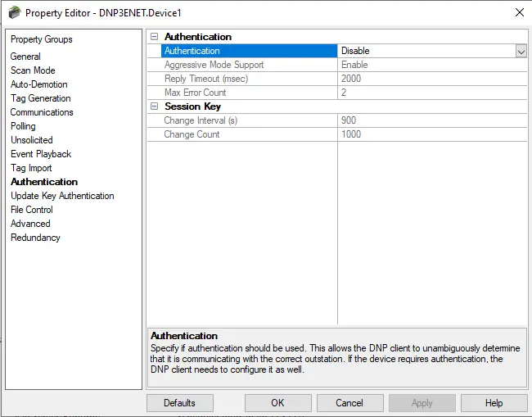Click the Authentication description help text
532x417 pixels.
[x=336, y=359]
